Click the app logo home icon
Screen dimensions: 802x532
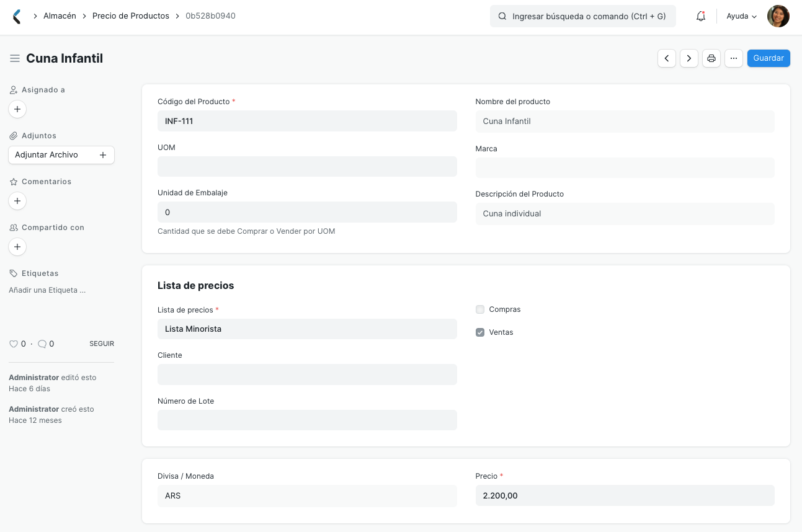17,16
